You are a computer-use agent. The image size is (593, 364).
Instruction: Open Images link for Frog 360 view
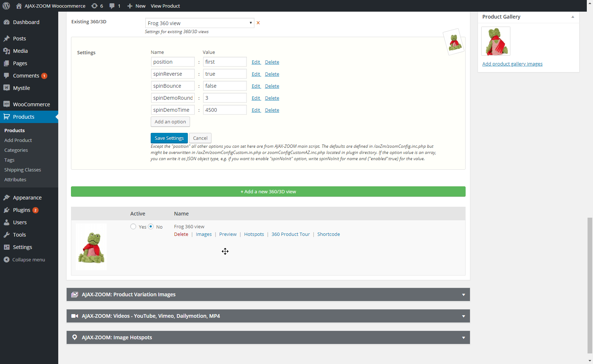coord(203,234)
